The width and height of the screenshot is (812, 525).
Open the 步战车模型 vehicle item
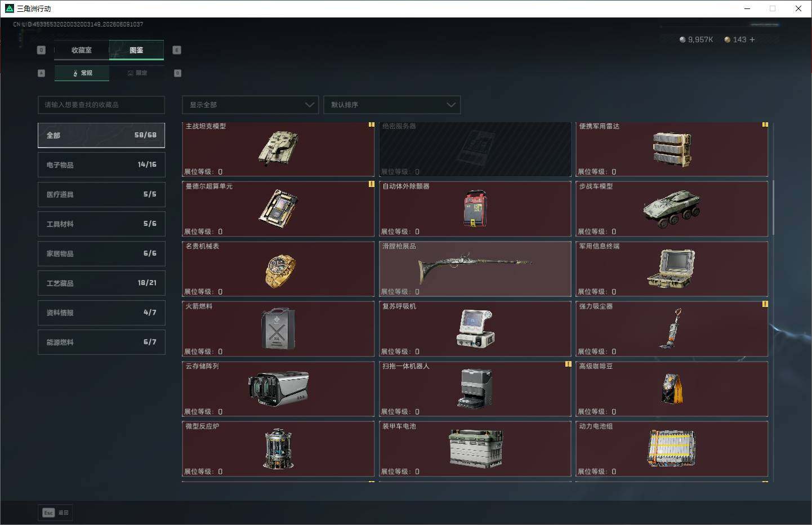672,209
